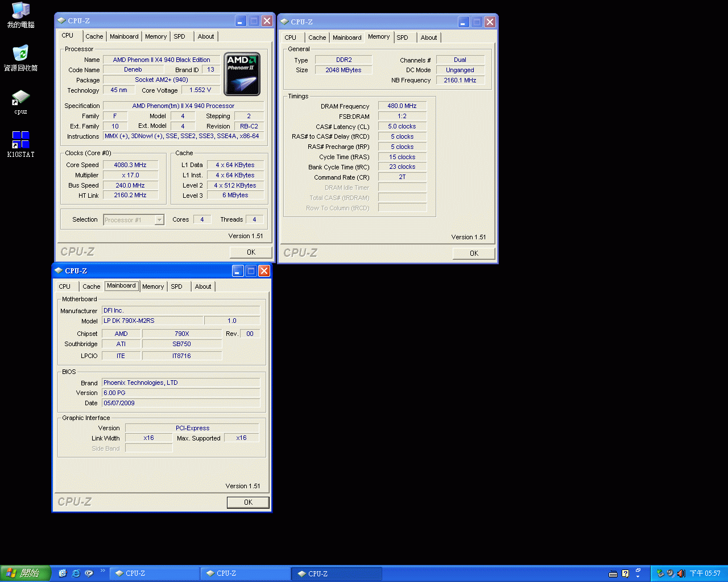The height and width of the screenshot is (582, 728).
Task: Switch to the SPD tab in the Memory-tab window
Action: (403, 38)
